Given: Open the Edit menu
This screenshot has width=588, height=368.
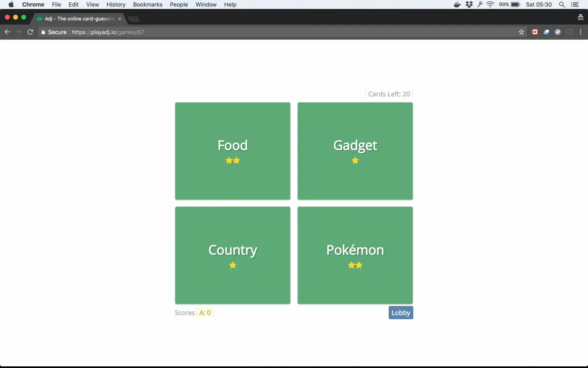Looking at the screenshot, I should 73,4.
